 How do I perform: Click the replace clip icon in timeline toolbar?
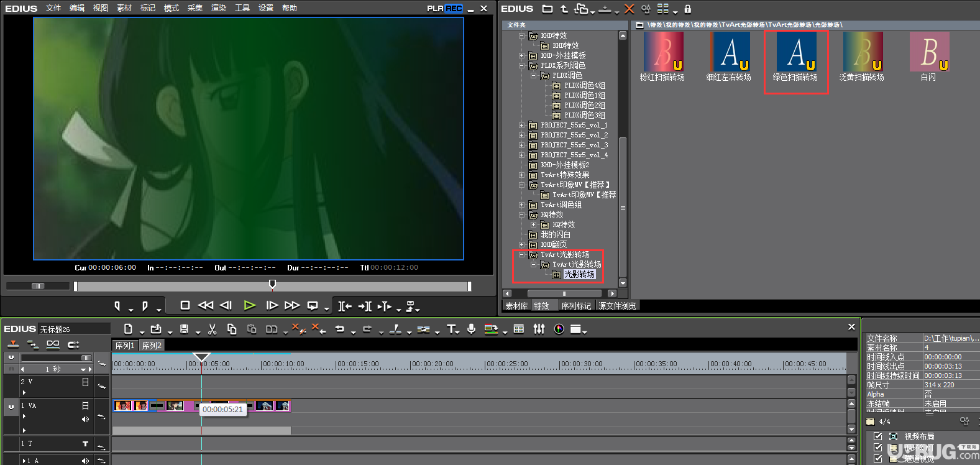point(272,329)
